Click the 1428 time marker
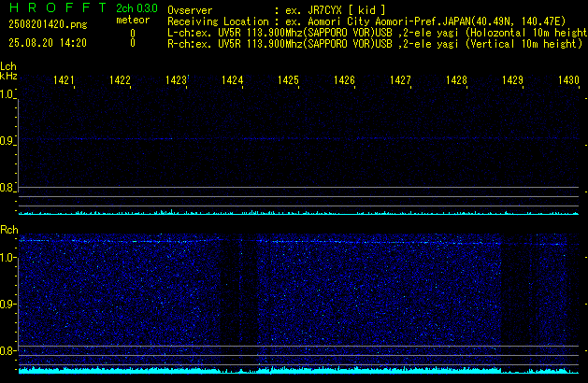This screenshot has height=383, width=588. (x=456, y=80)
